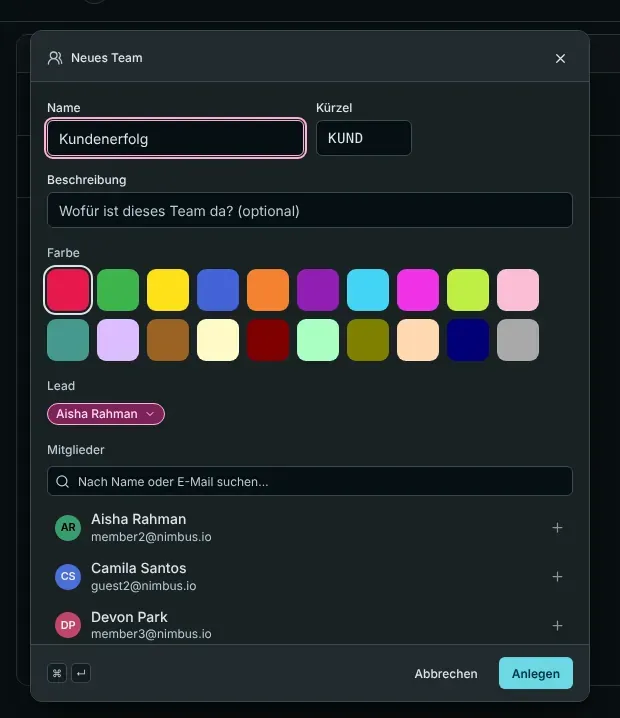Screen dimensions: 620x718
Task: Pick the lavender color swatch
Action: pyautogui.click(x=118, y=340)
